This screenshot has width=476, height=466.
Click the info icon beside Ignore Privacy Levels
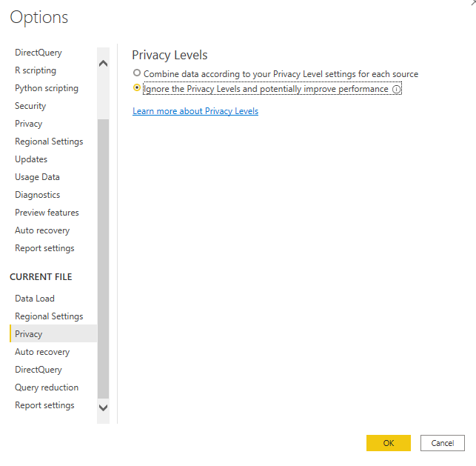click(x=396, y=90)
